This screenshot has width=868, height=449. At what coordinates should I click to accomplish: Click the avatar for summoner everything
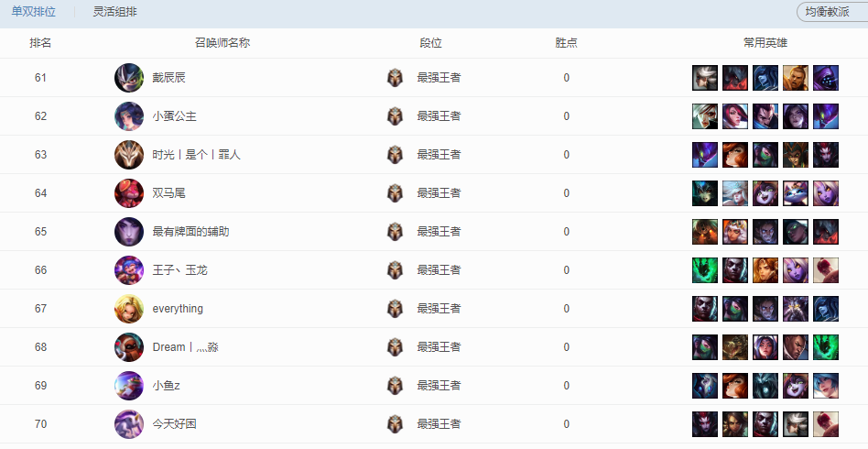coord(129,309)
